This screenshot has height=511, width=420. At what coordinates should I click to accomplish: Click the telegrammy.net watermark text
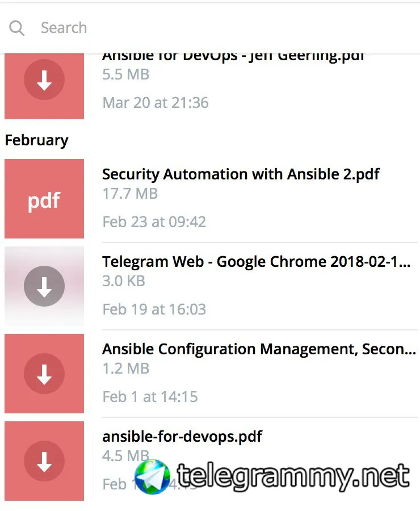pyautogui.click(x=293, y=477)
